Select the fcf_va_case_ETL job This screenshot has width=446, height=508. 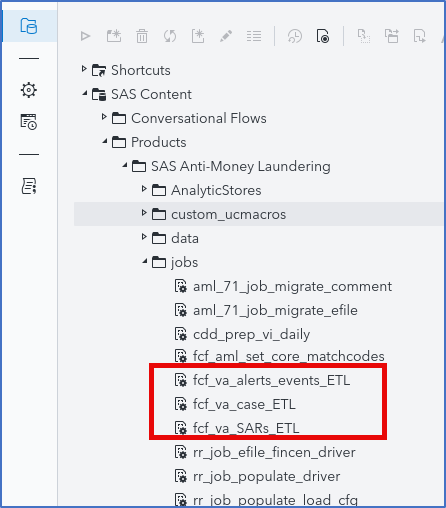tap(244, 404)
